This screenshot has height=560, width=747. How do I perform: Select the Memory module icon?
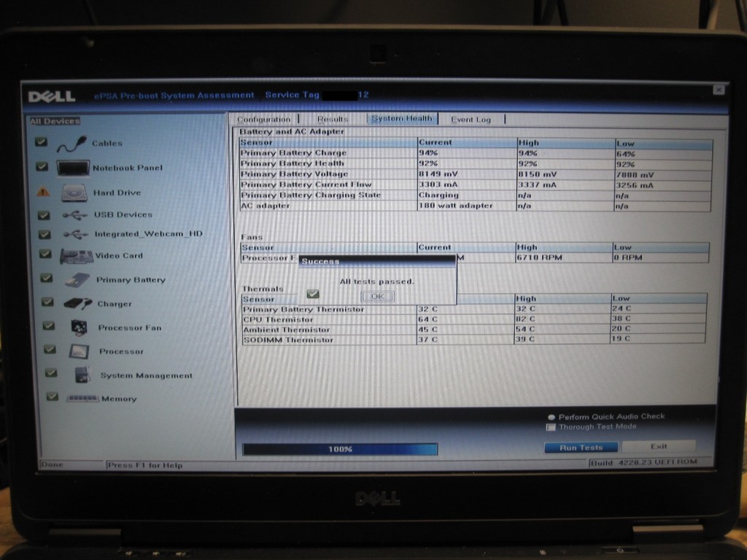pos(82,399)
